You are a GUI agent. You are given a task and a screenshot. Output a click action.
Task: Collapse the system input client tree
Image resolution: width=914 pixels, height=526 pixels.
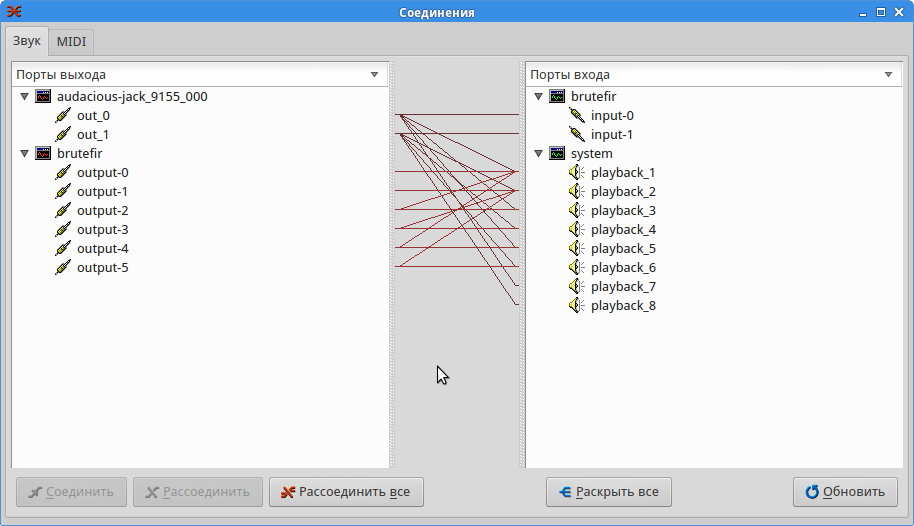pyautogui.click(x=539, y=153)
